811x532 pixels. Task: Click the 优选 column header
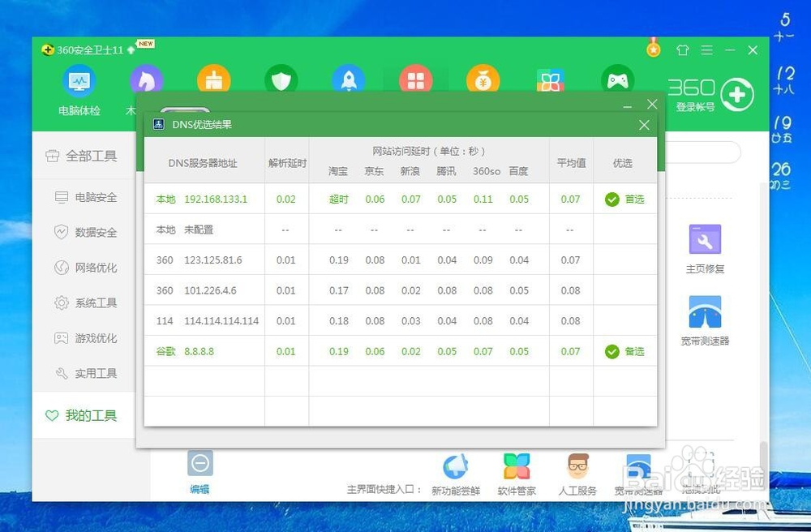pyautogui.click(x=623, y=163)
